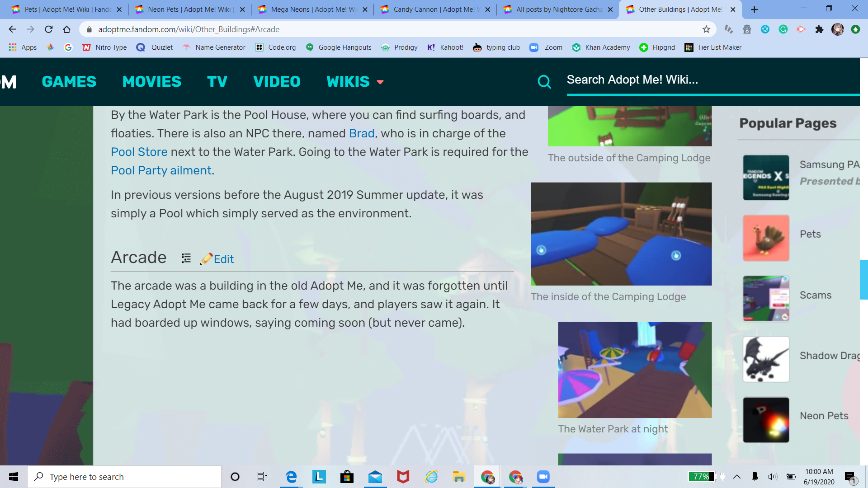Click the Fandom search magnifier icon

(x=544, y=82)
